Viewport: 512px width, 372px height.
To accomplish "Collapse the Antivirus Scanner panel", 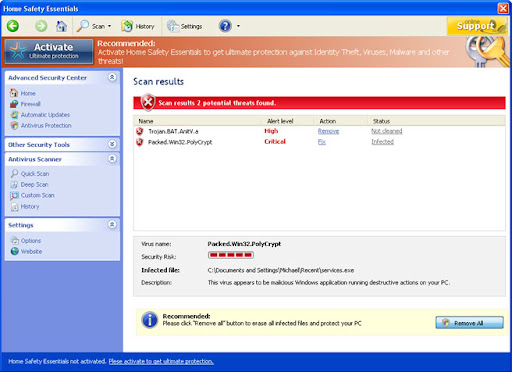I will (112, 159).
